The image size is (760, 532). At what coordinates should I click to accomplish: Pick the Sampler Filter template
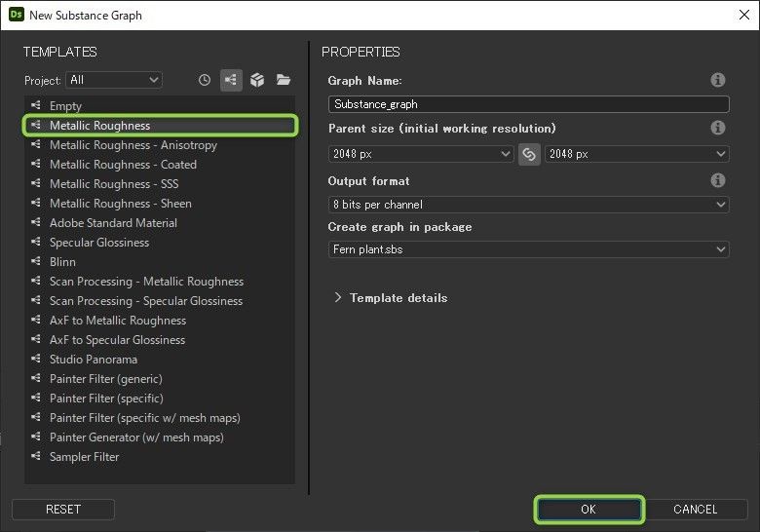coord(160,456)
